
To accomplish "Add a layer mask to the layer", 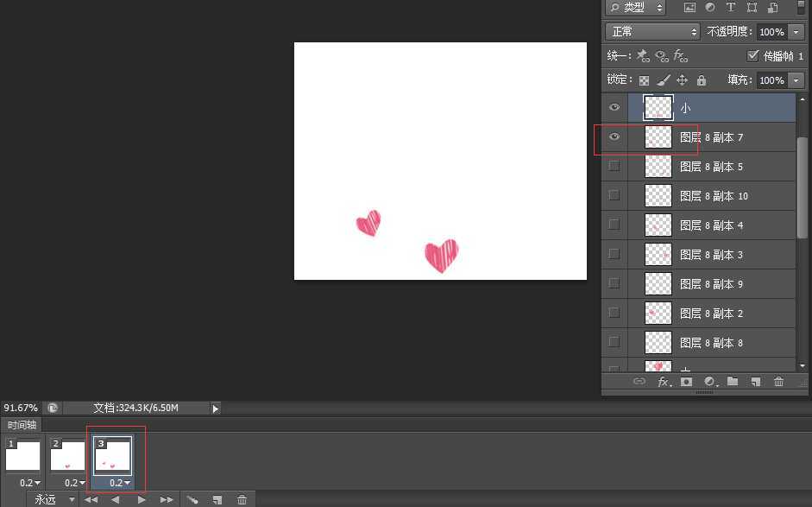I will tap(687, 382).
